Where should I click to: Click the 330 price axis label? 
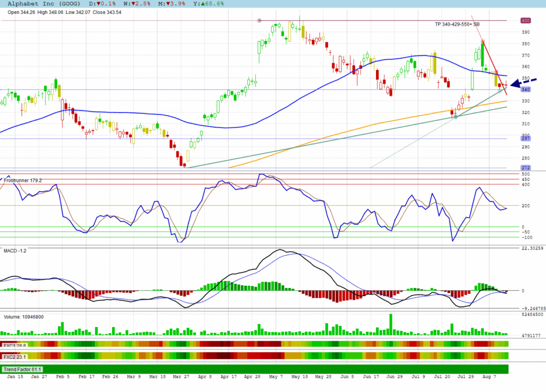click(x=525, y=101)
